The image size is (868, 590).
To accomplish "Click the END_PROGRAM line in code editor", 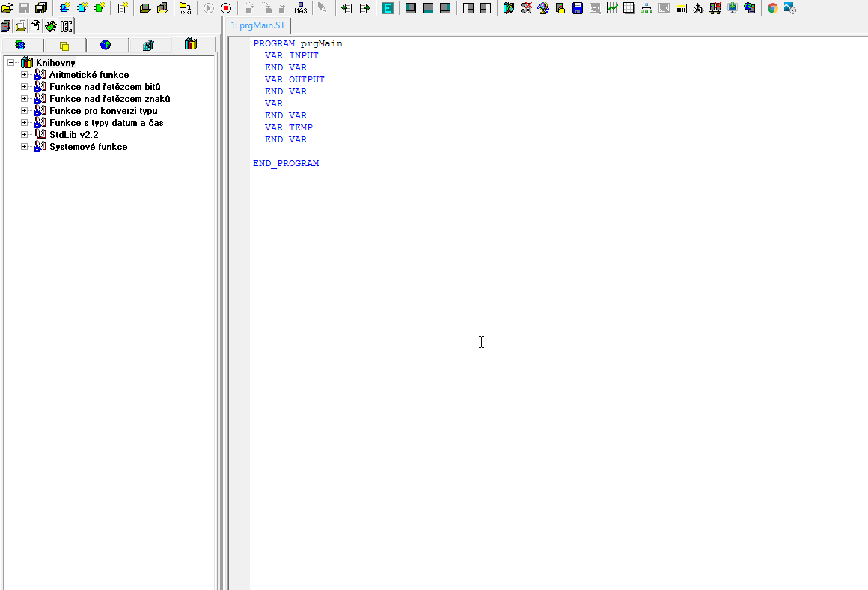I will (286, 163).
